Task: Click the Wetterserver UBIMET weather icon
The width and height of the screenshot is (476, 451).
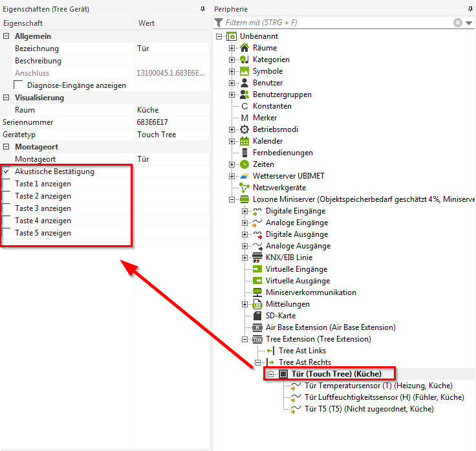Action: tap(244, 176)
